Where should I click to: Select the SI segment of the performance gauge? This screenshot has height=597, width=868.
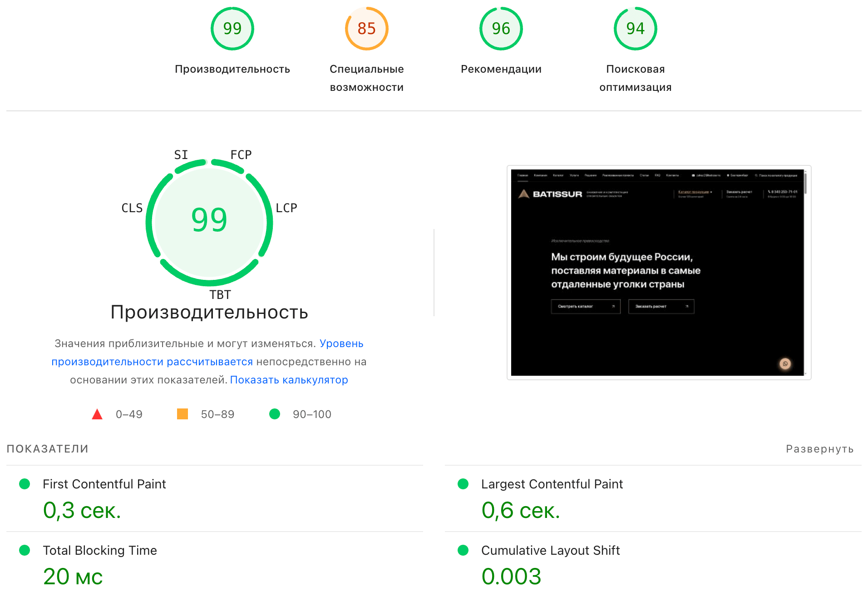(190, 166)
